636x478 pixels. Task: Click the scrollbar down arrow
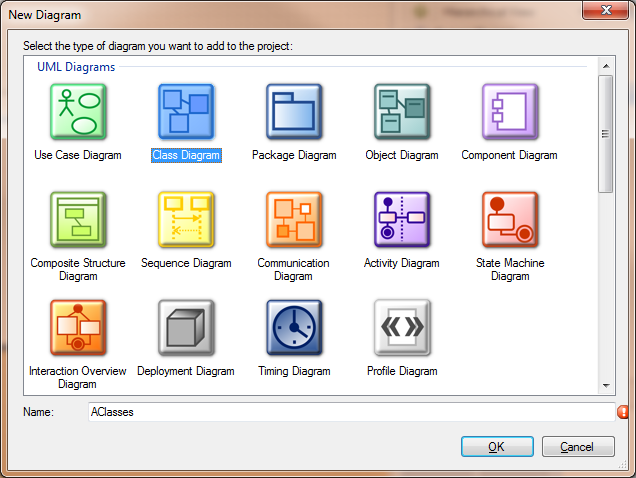606,385
